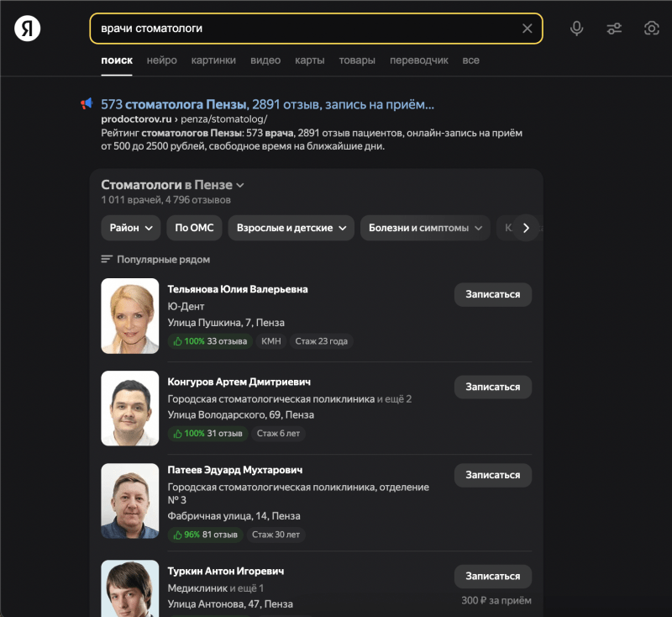Clear the search field with X icon
Screen dimensions: 672x617
click(527, 29)
